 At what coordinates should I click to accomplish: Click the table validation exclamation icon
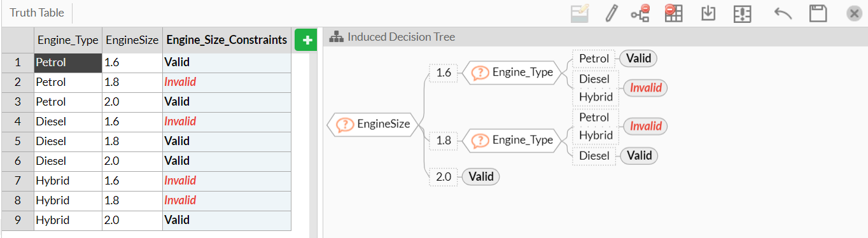tap(743, 14)
